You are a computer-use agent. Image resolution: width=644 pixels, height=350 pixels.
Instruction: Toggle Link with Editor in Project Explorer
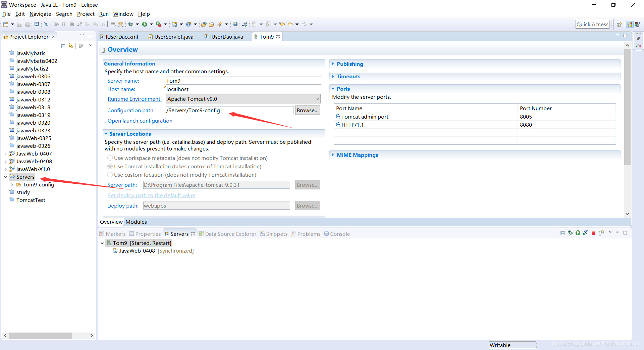pos(70,46)
